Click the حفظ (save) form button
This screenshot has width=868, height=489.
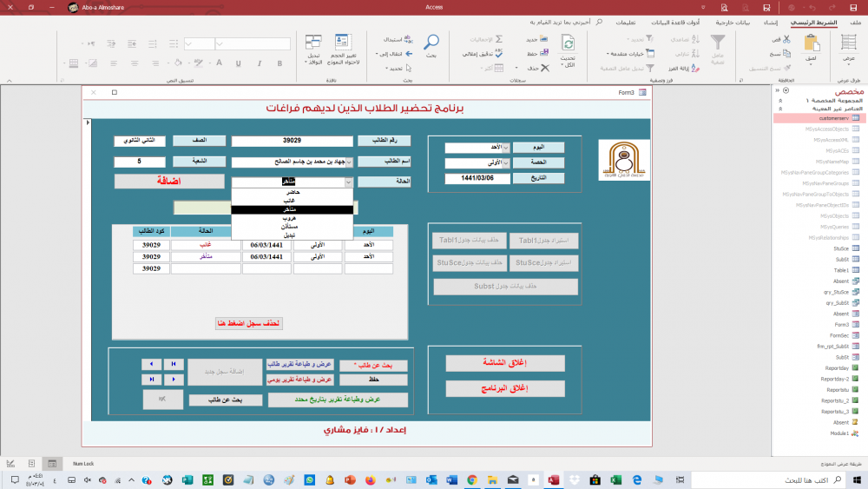(x=373, y=380)
